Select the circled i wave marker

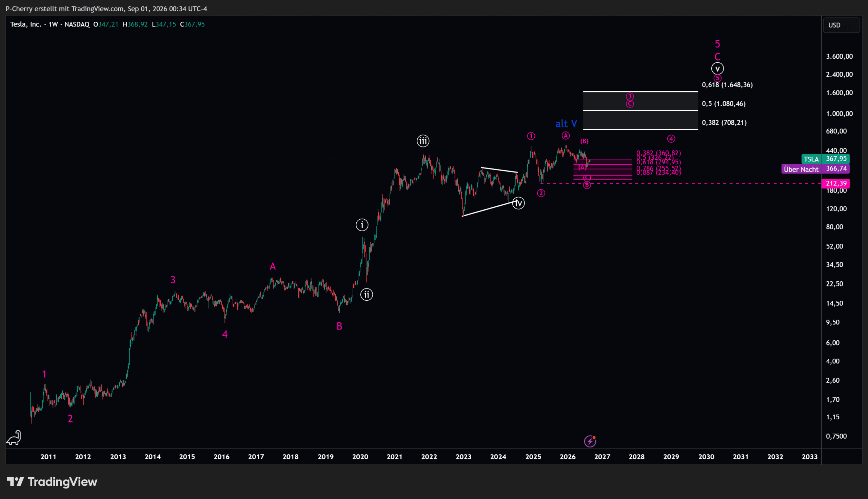pyautogui.click(x=362, y=225)
